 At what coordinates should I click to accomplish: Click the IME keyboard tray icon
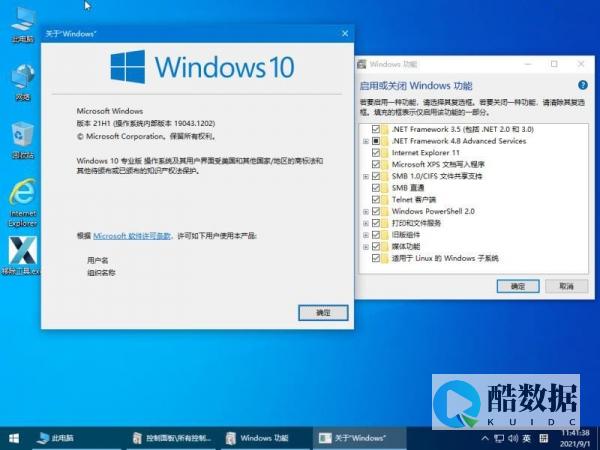click(x=543, y=438)
